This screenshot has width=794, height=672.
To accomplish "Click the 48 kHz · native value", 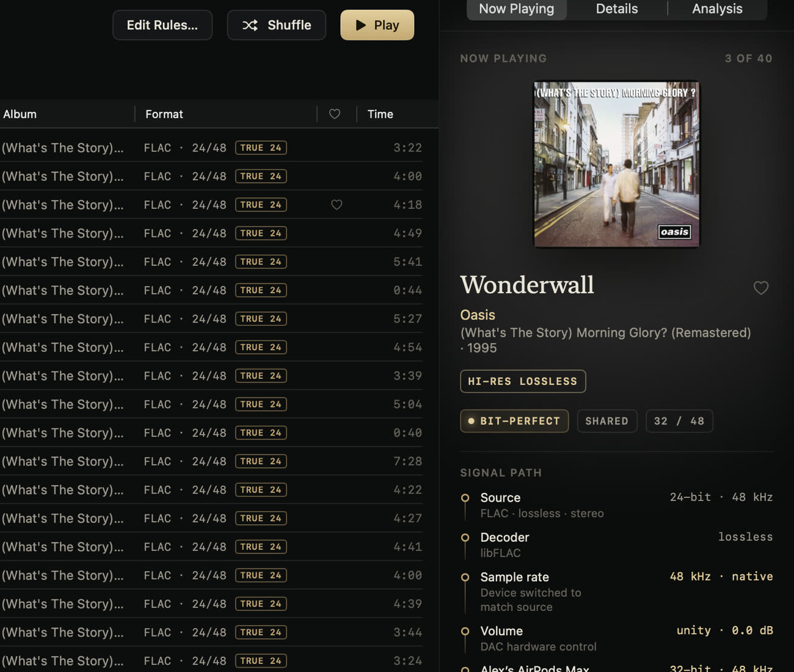I will (x=721, y=577).
